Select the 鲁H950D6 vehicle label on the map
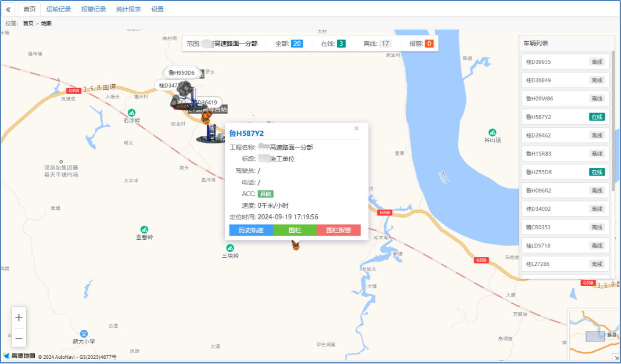Screen dimensions: 621x364 tap(181, 73)
